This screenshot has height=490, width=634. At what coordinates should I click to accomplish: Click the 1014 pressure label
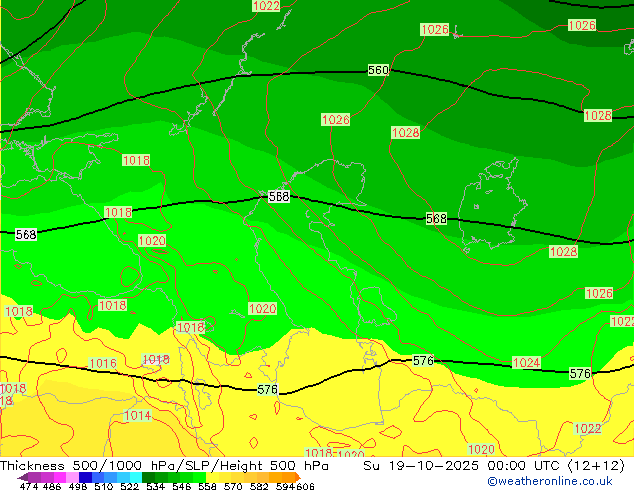pos(137,416)
